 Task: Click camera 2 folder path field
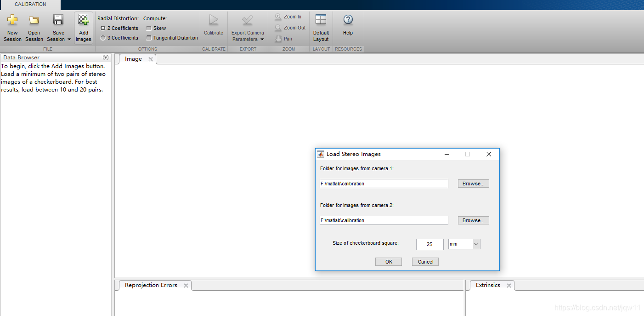click(x=384, y=220)
